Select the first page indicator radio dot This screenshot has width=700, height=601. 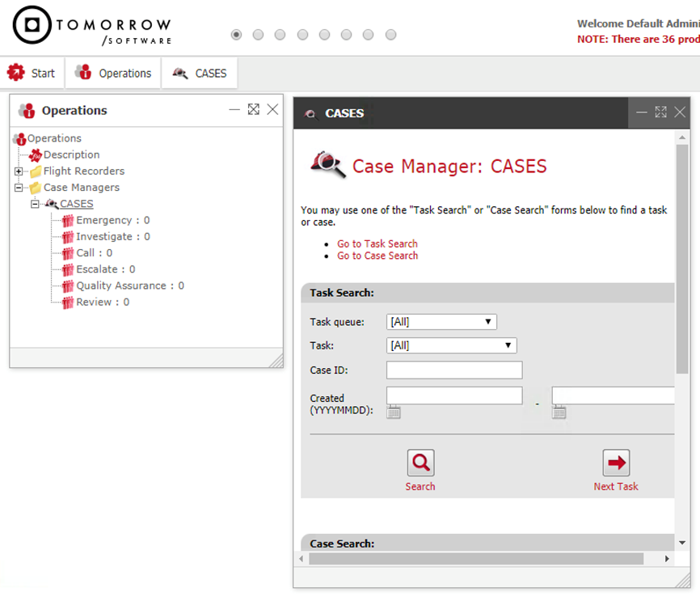(236, 35)
